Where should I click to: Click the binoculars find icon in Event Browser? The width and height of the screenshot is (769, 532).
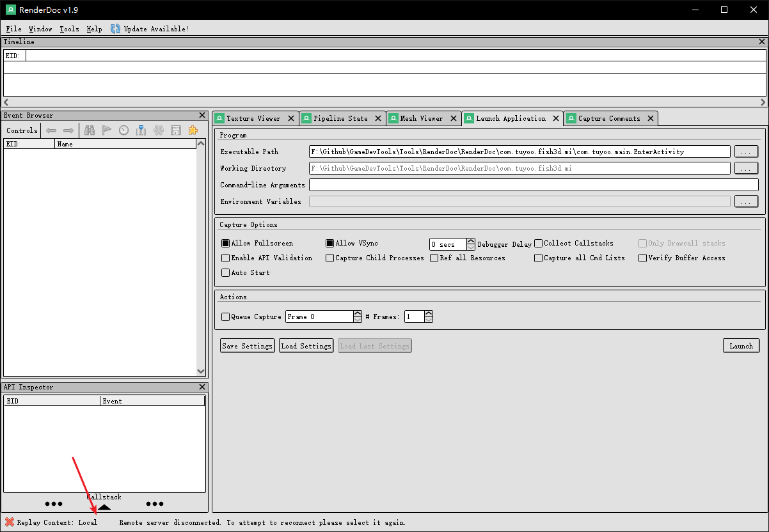(x=89, y=130)
